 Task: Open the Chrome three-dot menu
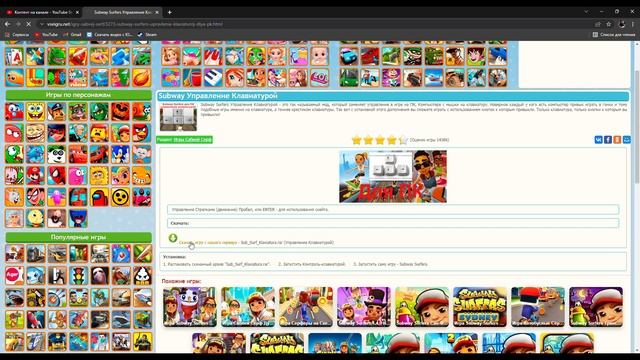tap(633, 24)
